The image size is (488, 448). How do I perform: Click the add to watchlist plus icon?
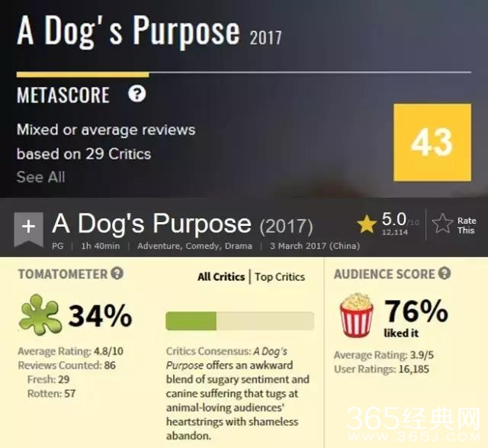coord(28,227)
